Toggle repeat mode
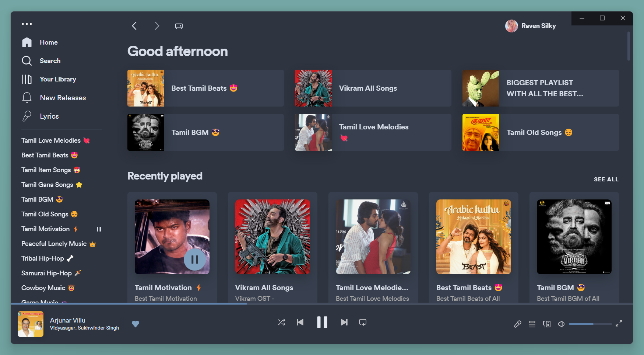The image size is (644, 355). pos(363,322)
